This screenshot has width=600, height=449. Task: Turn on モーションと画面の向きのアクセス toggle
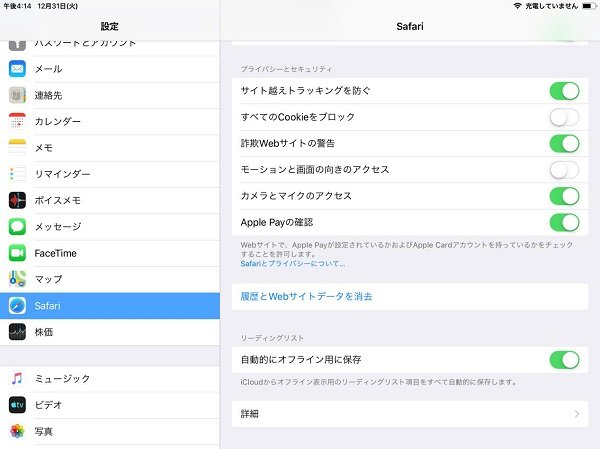point(563,170)
